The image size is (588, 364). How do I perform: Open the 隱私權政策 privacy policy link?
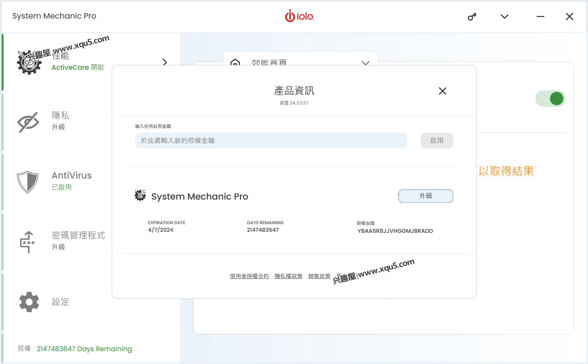pos(289,276)
